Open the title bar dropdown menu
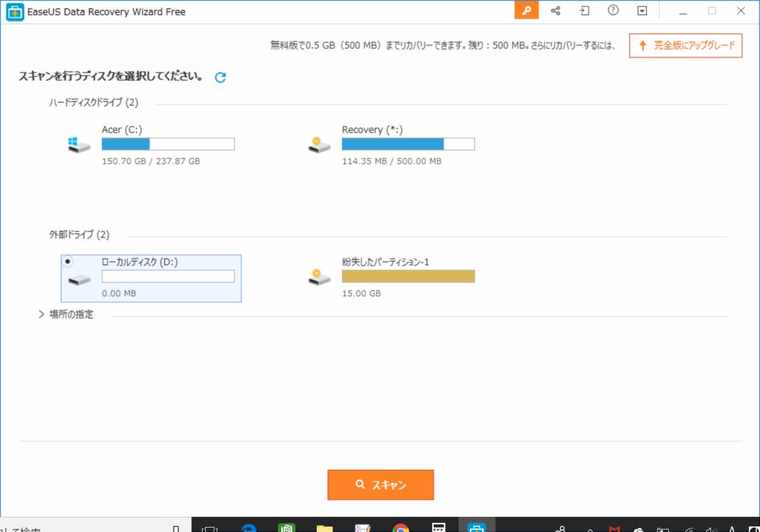Screen dimensions: 760x532 [x=642, y=11]
